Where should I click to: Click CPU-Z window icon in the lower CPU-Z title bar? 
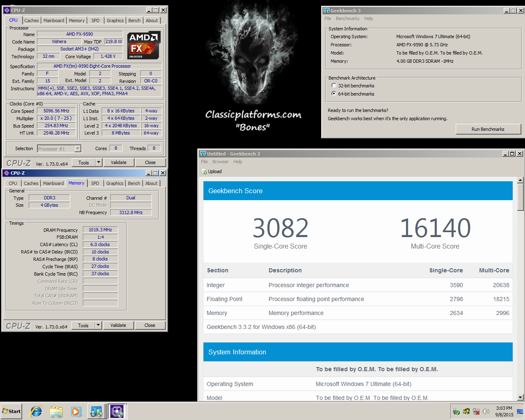pyautogui.click(x=6, y=173)
